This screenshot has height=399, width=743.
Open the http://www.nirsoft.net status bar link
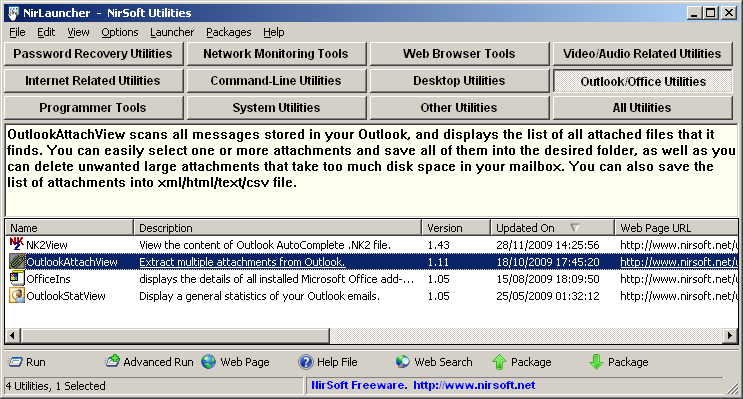click(474, 385)
